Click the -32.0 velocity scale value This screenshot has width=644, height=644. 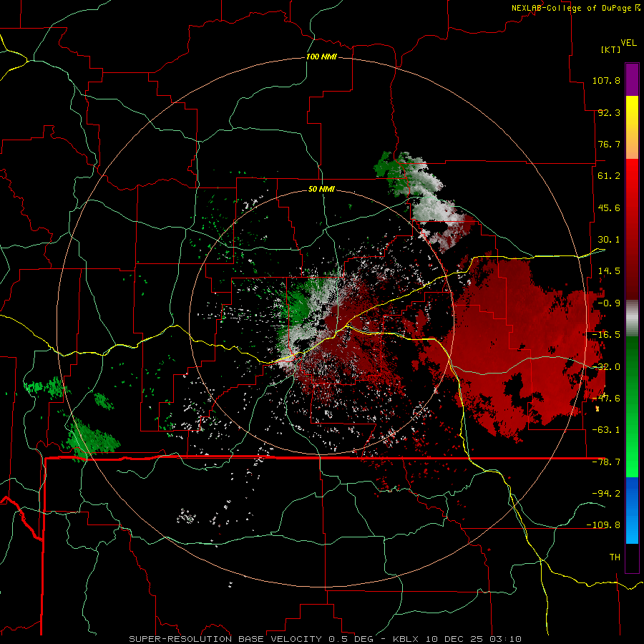tap(606, 367)
